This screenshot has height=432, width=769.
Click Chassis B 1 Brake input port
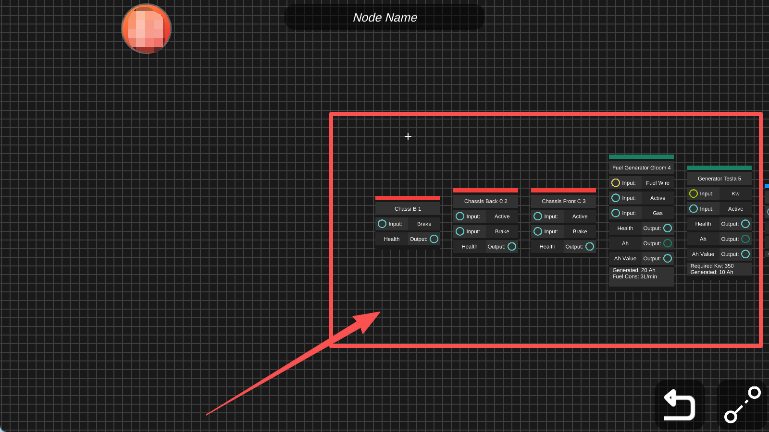[x=382, y=224]
